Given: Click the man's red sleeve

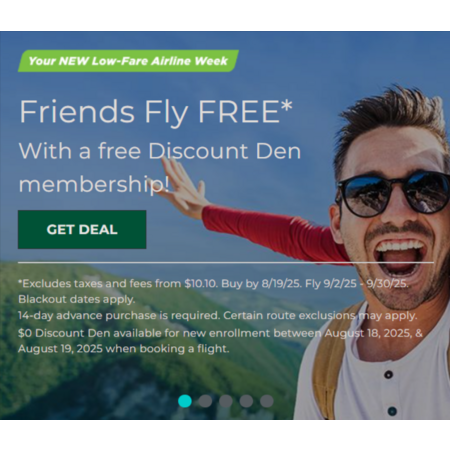Looking at the screenshot, I should tap(275, 233).
